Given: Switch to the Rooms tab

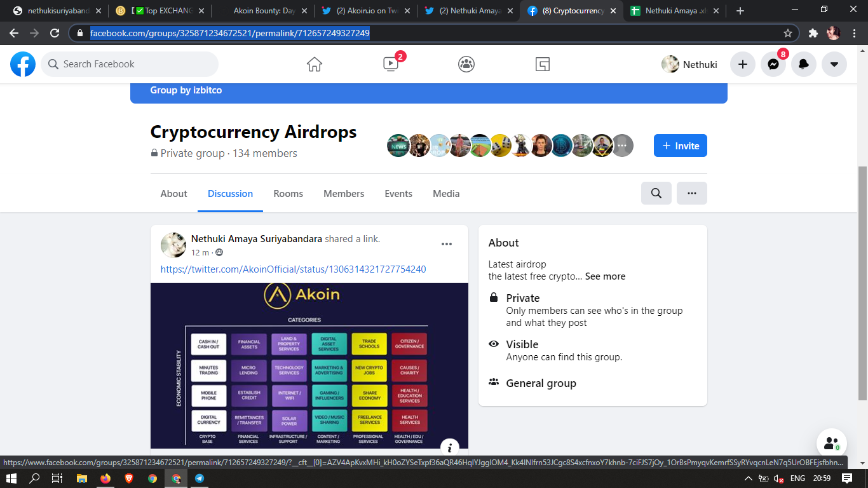Looking at the screenshot, I should click(x=288, y=194).
